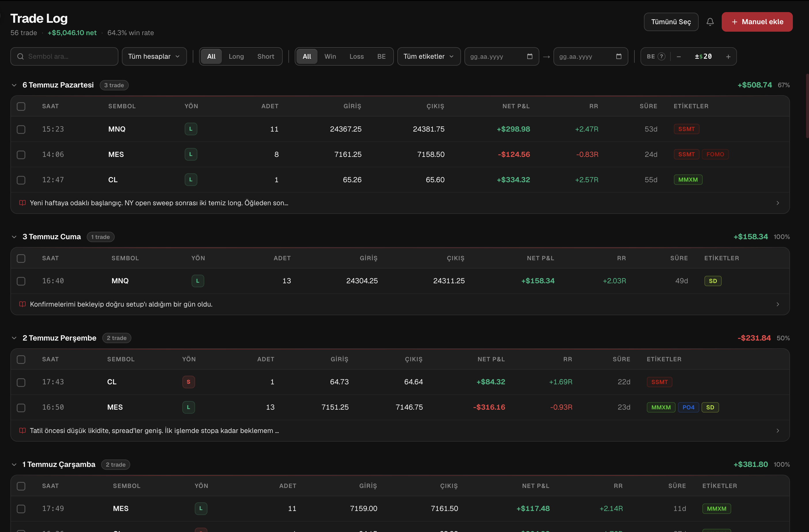Sort by SAAT column in 6 Temmuz table
The image size is (809, 532).
[50, 106]
